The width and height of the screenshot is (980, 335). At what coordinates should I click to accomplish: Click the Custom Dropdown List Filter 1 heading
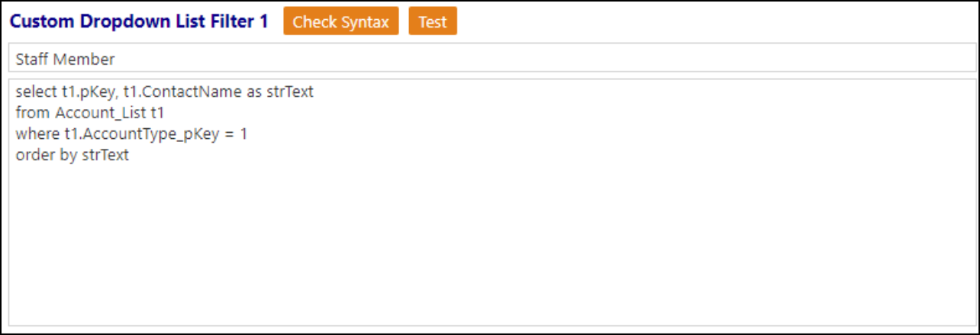pyautogui.click(x=139, y=21)
